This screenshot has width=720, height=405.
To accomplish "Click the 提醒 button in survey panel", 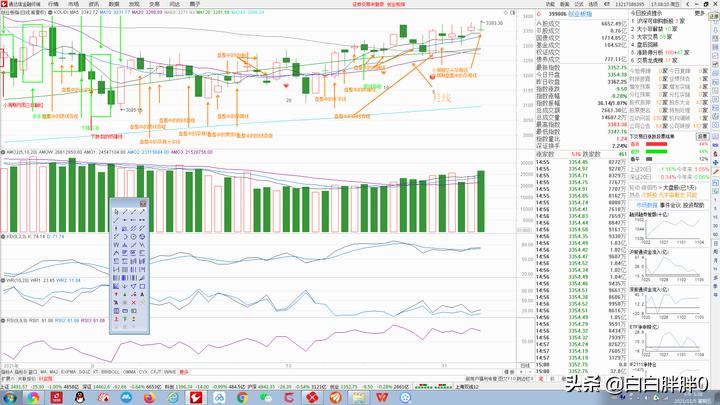I will tap(703, 136).
